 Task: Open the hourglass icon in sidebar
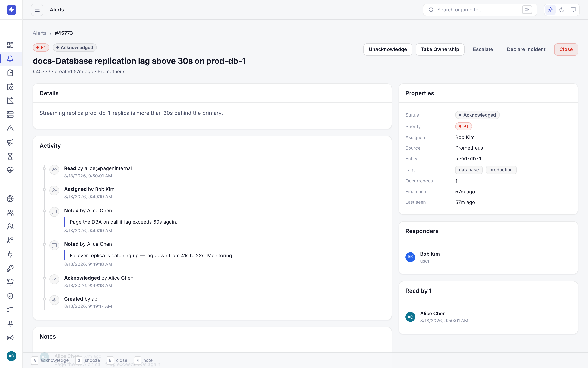10,156
